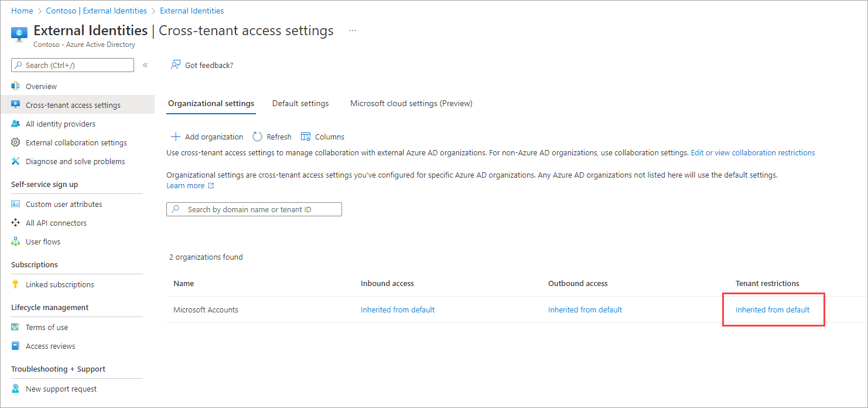Open the ellipsis more options menu

click(353, 30)
